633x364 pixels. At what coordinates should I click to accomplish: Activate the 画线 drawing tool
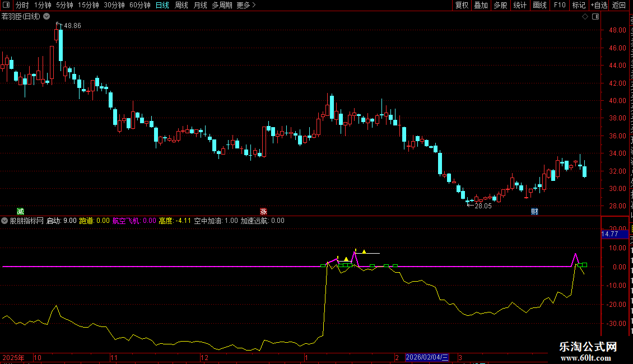pyautogui.click(x=539, y=5)
